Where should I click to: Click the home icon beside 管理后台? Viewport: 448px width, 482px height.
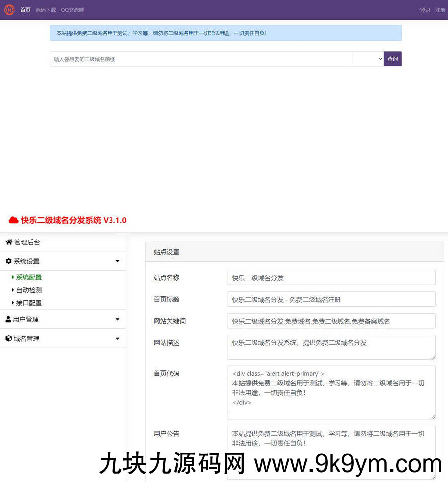[9, 242]
